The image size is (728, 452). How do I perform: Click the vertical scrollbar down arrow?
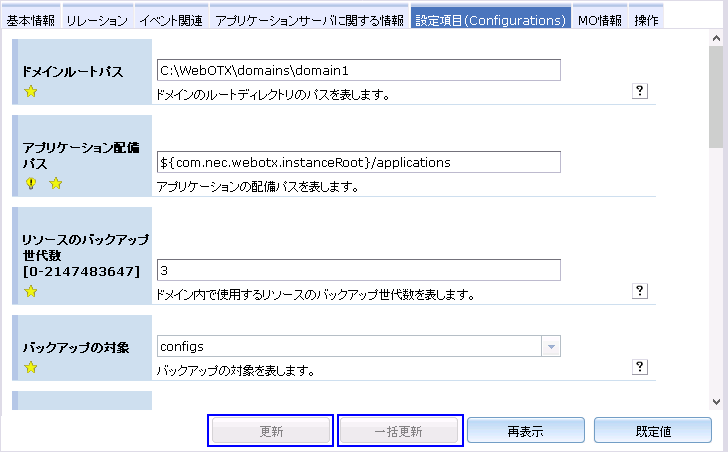pos(716,399)
